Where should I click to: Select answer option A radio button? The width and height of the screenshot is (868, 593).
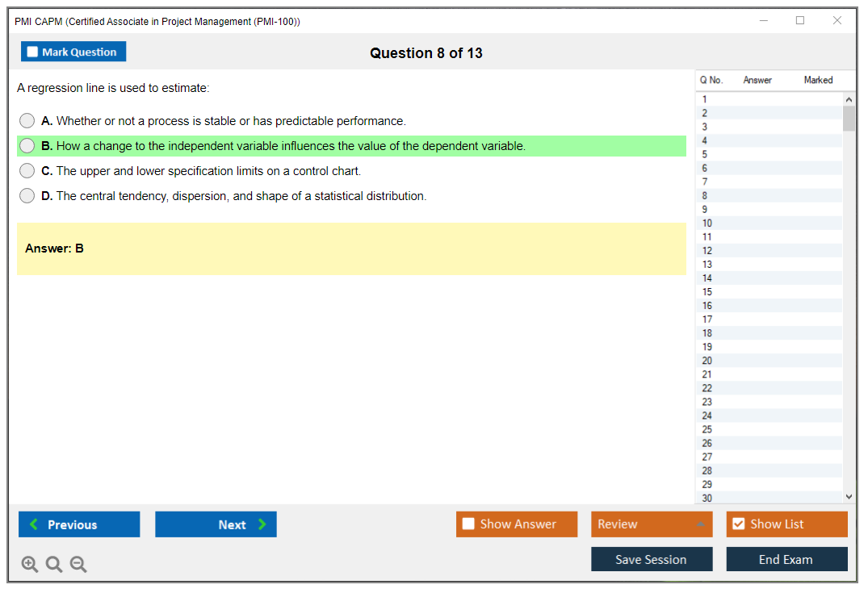coord(27,121)
